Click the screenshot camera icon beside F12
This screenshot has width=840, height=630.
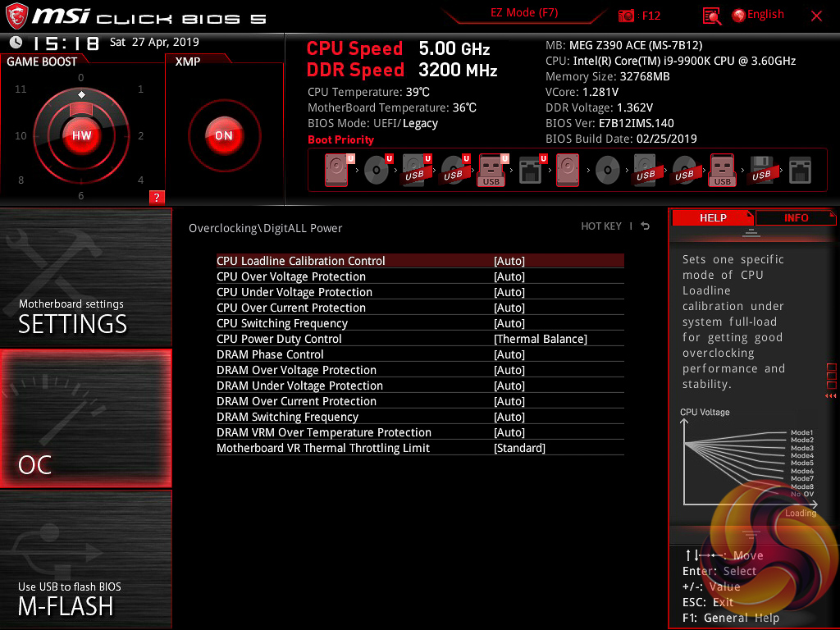point(626,16)
